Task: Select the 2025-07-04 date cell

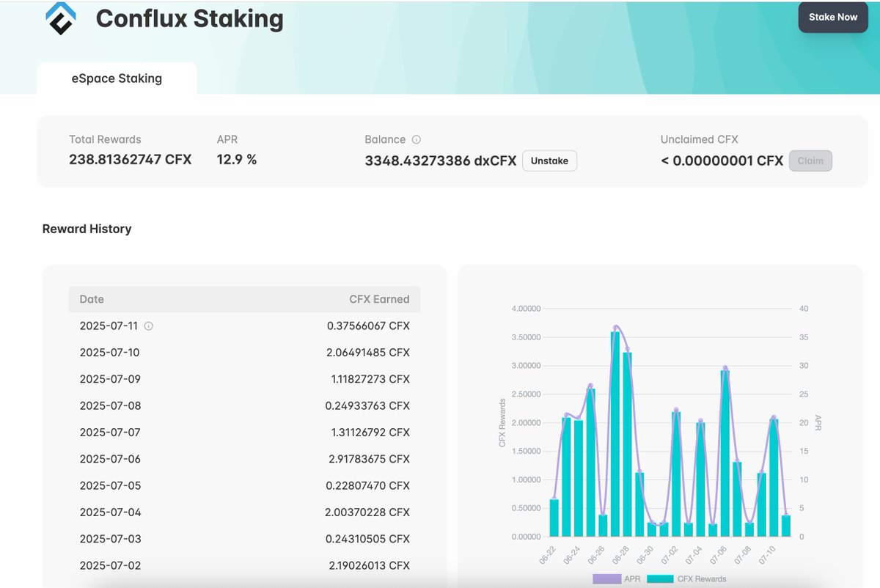Action: pyautogui.click(x=109, y=512)
